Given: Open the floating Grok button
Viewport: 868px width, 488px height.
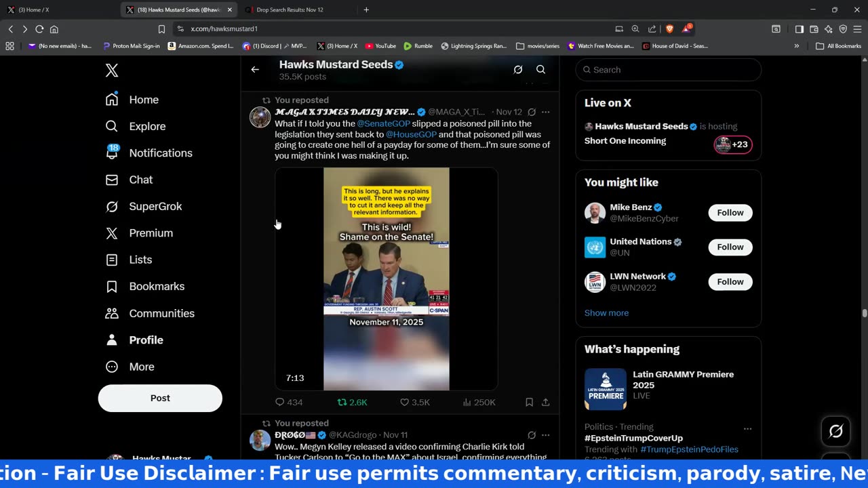Looking at the screenshot, I should [835, 431].
